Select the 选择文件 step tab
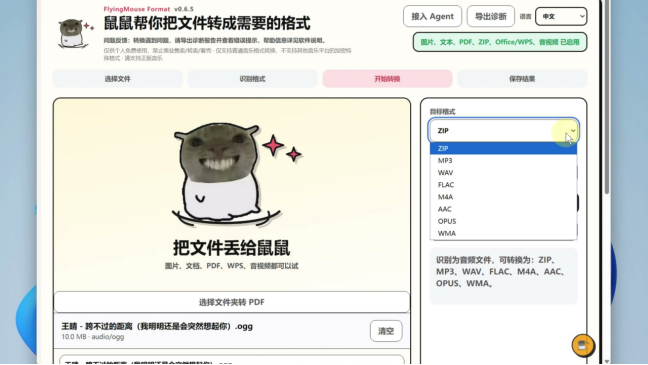 pyautogui.click(x=117, y=79)
